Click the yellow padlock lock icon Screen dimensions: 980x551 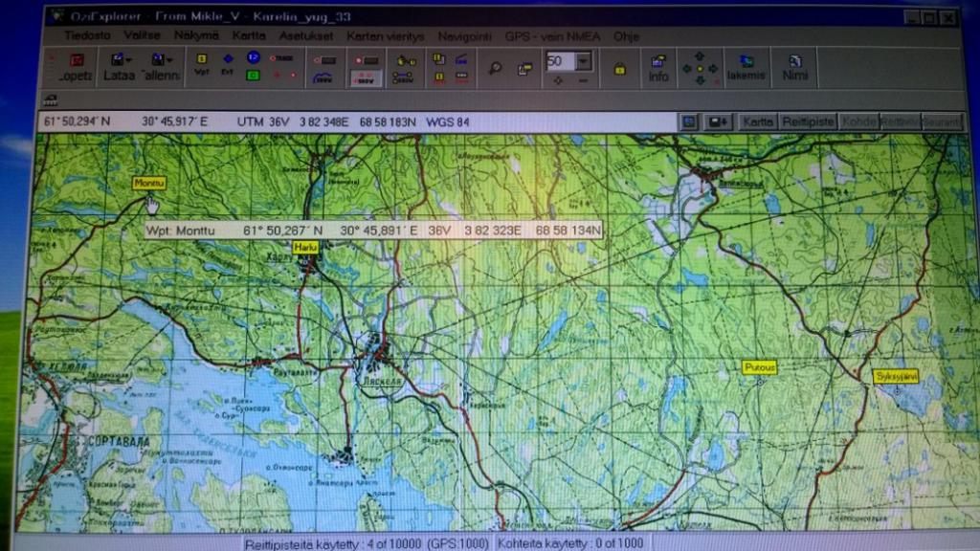pos(619,69)
